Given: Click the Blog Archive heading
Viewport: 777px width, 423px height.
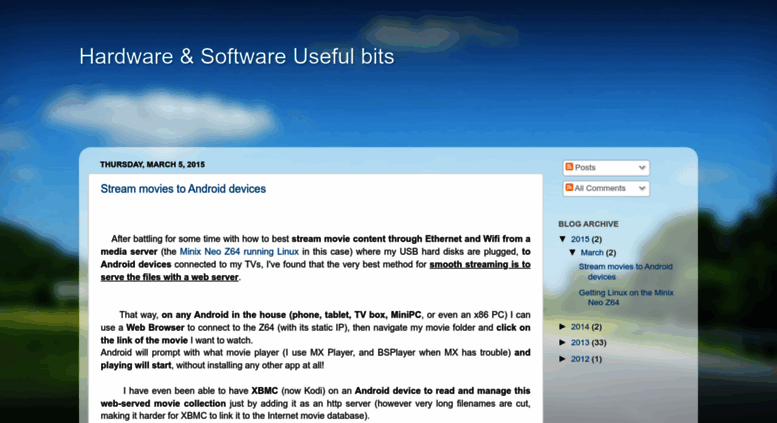Looking at the screenshot, I should [x=588, y=224].
